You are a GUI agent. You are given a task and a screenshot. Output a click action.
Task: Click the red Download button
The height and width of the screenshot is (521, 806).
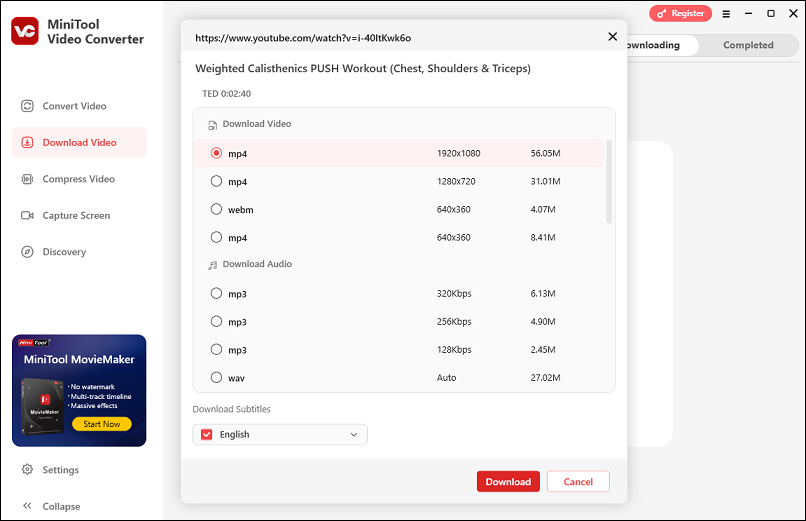508,481
